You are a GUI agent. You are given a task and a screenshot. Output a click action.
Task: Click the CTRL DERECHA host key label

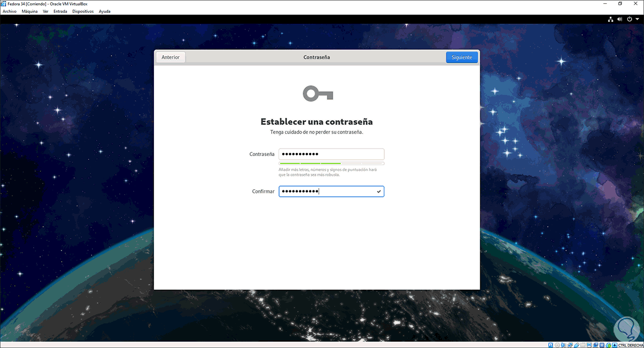click(631, 345)
